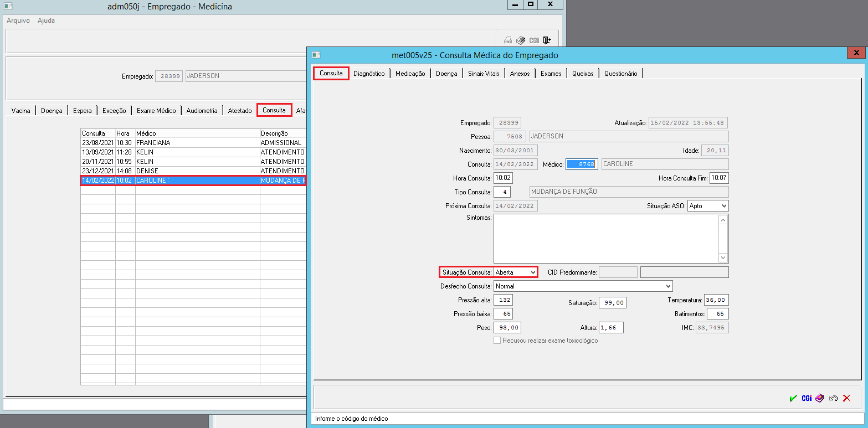Click the grey help book icon in adm050j

tap(521, 40)
